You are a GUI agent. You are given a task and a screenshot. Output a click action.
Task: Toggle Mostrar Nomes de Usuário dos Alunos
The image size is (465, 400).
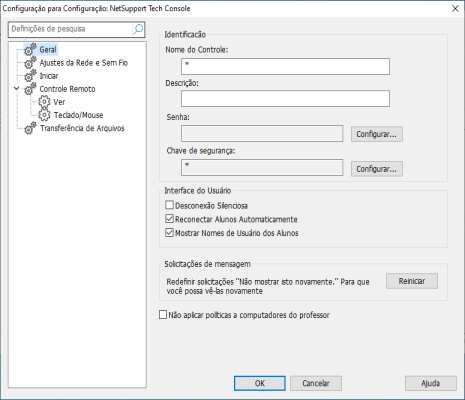coord(170,232)
